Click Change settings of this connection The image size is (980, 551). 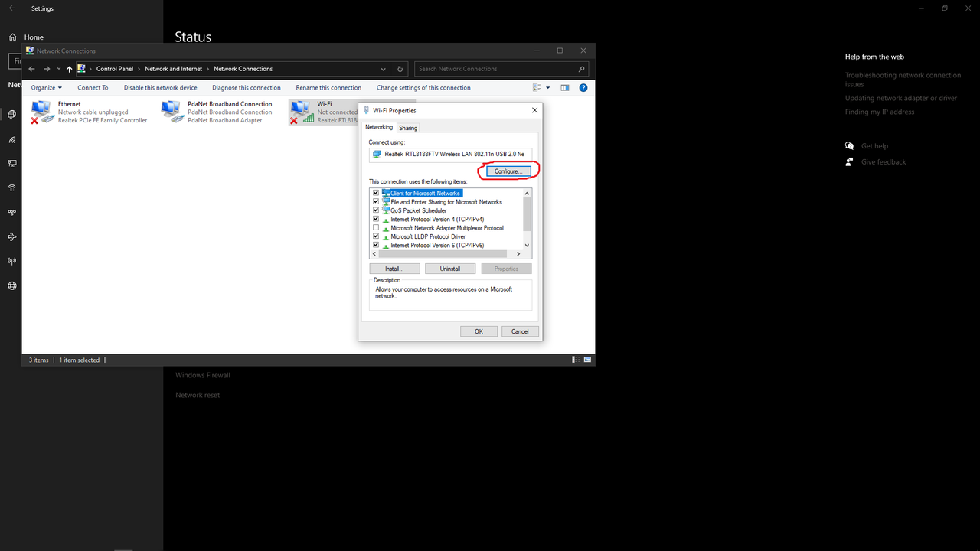423,88
